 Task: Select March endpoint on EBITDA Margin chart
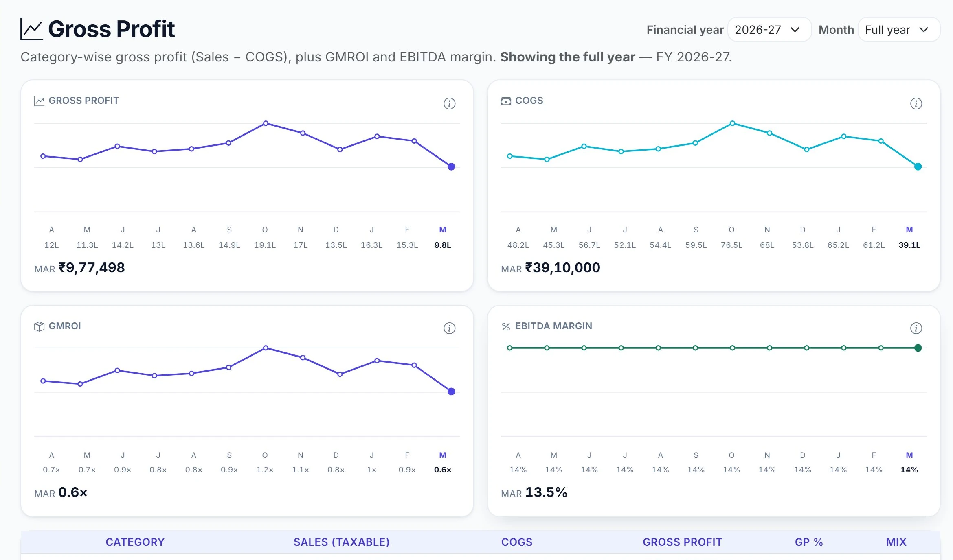click(918, 348)
